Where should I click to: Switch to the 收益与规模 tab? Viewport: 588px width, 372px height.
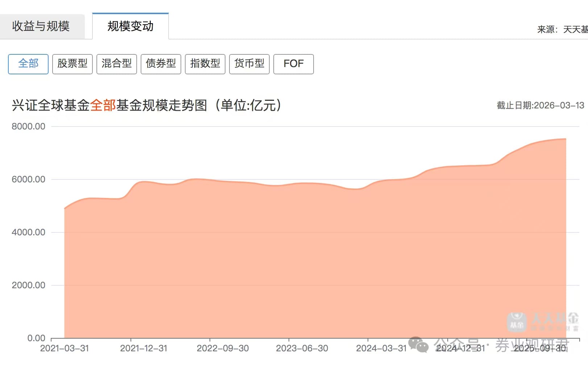(x=41, y=26)
